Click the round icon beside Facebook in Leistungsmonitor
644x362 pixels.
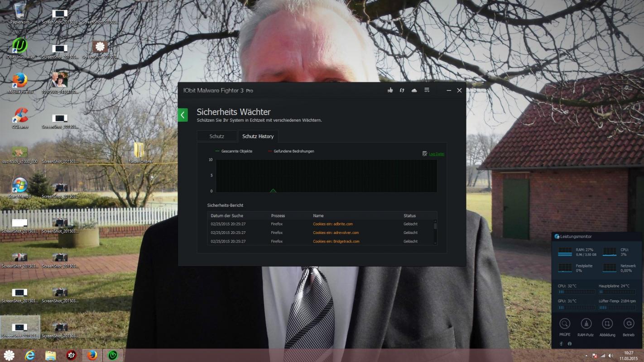click(x=569, y=344)
